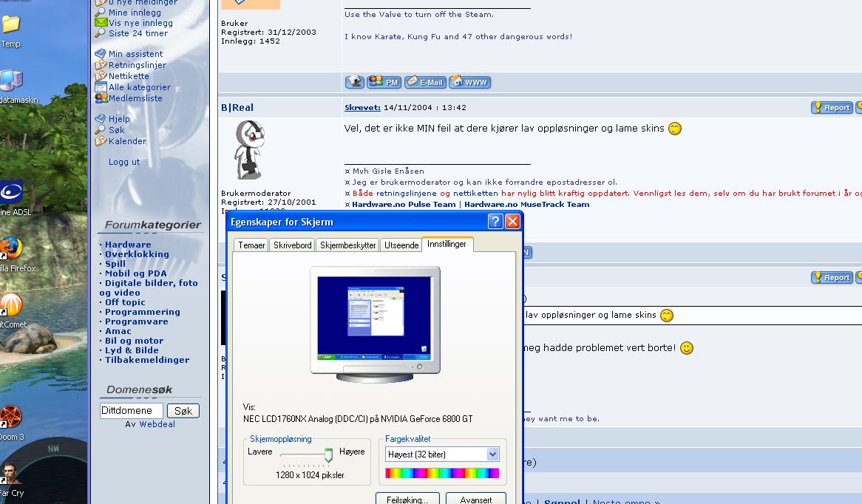Open Medlemsliste link
The height and width of the screenshot is (504, 862).
[135, 98]
